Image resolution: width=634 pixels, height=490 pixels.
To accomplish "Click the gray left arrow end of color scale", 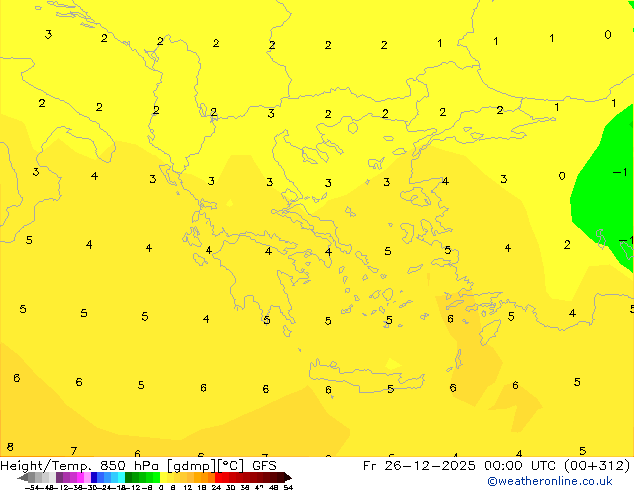I will [22, 477].
